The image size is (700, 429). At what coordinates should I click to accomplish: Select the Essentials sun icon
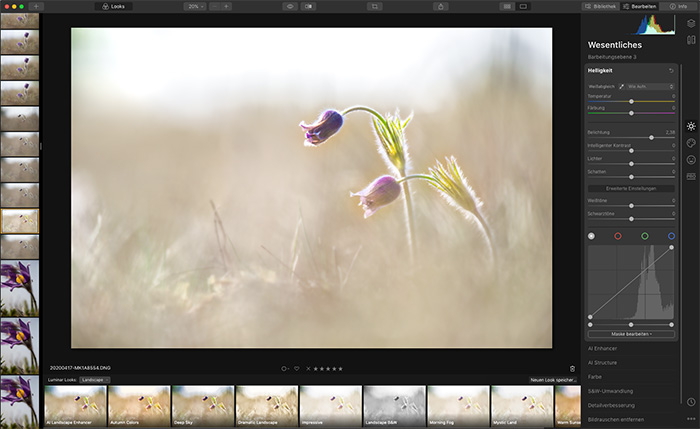pyautogui.click(x=691, y=126)
